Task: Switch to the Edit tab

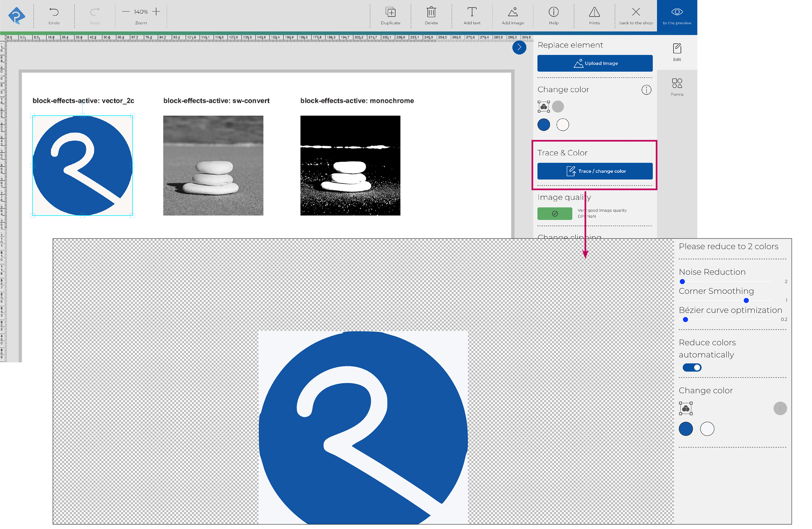Action: pyautogui.click(x=677, y=52)
